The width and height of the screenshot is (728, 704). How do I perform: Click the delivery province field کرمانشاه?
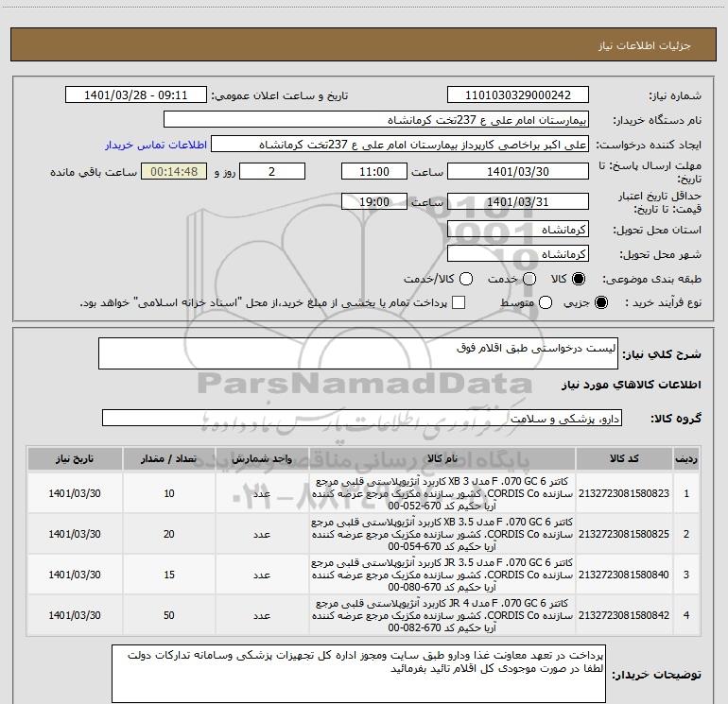point(518,230)
